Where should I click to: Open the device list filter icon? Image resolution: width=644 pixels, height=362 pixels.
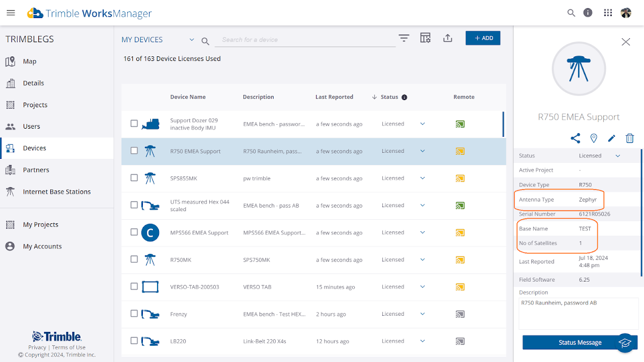(404, 38)
